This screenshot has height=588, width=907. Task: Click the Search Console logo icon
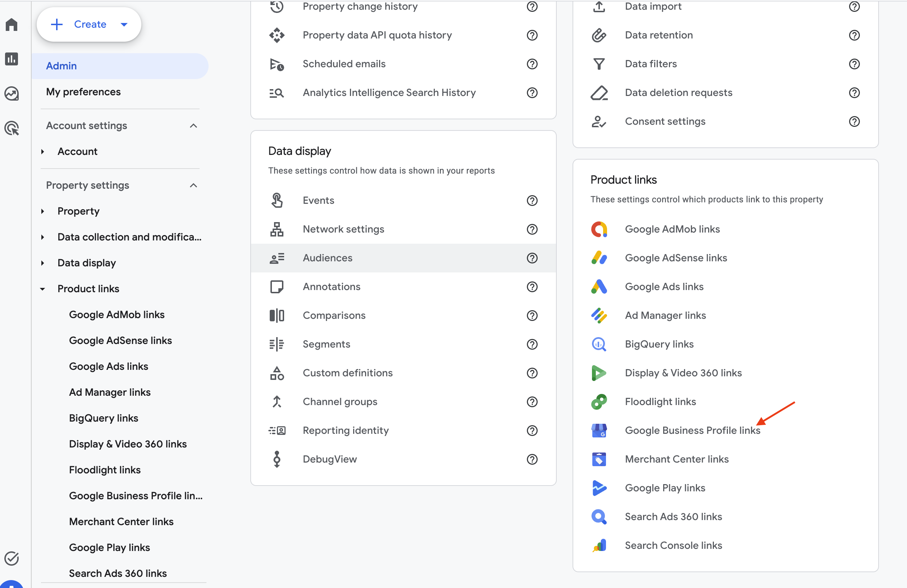point(599,545)
